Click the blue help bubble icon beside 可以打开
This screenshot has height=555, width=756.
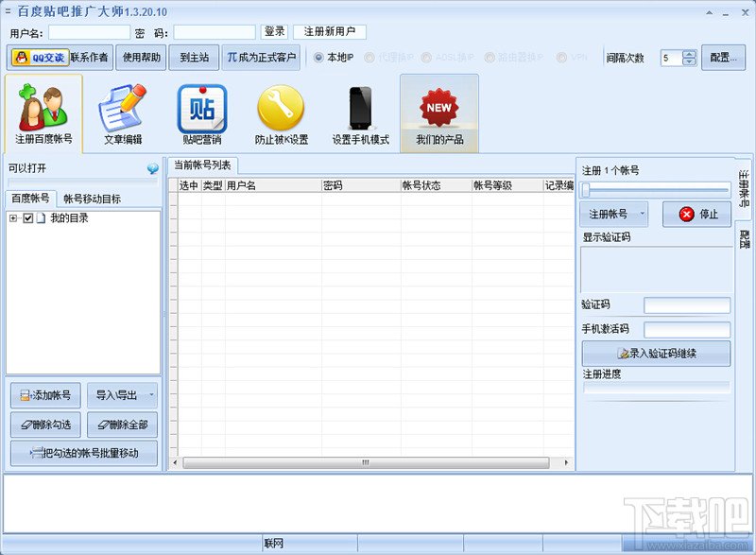tap(152, 168)
